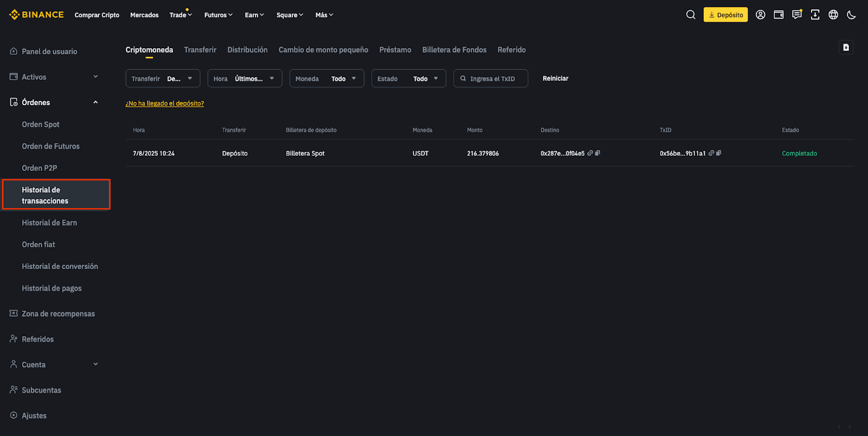This screenshot has width=868, height=436.
Task: Open the Moneda filter dropdown
Action: (x=327, y=79)
